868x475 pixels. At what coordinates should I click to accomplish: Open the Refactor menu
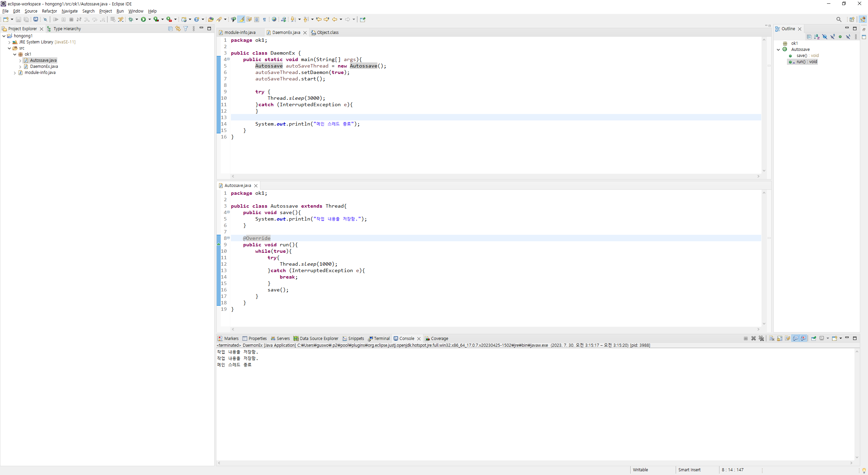pos(49,11)
